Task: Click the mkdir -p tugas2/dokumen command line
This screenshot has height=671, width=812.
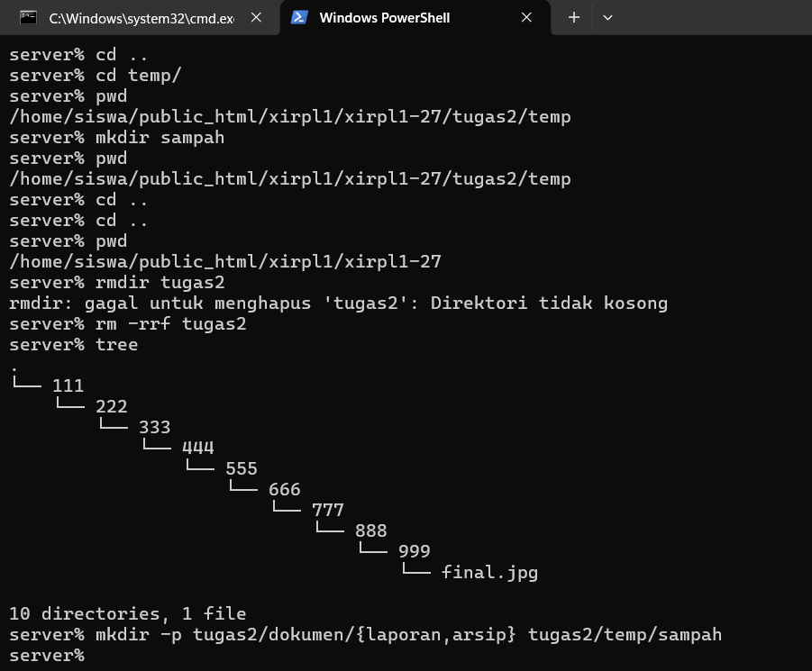Action: pyautogui.click(x=365, y=634)
